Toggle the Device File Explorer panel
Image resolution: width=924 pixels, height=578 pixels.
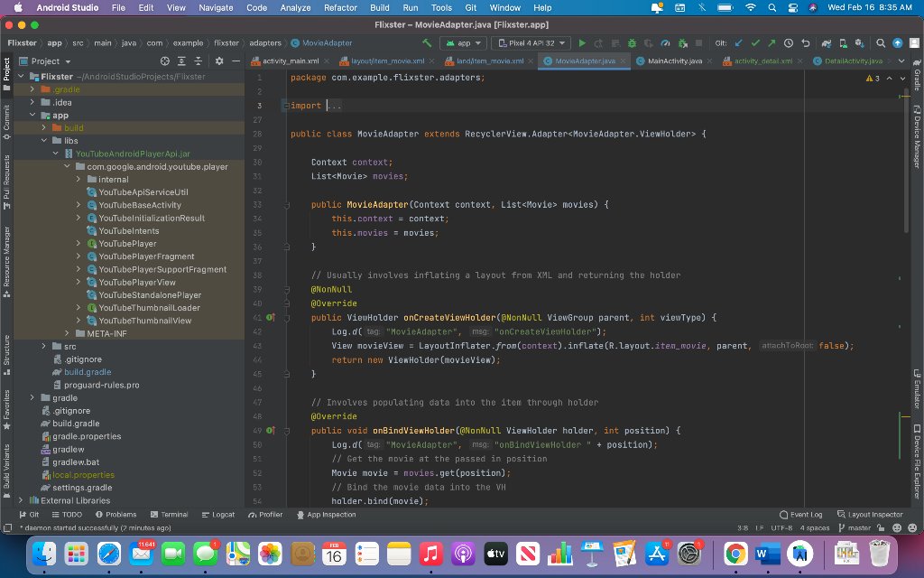click(x=917, y=461)
